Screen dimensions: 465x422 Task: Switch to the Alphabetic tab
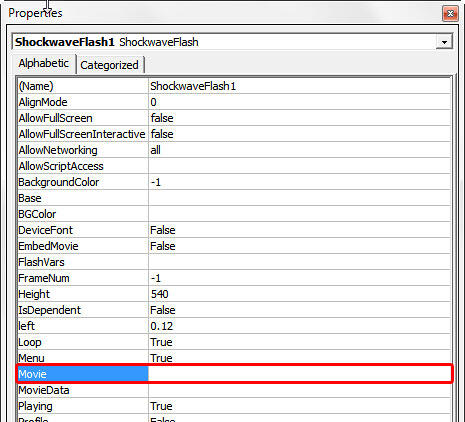[x=44, y=63]
